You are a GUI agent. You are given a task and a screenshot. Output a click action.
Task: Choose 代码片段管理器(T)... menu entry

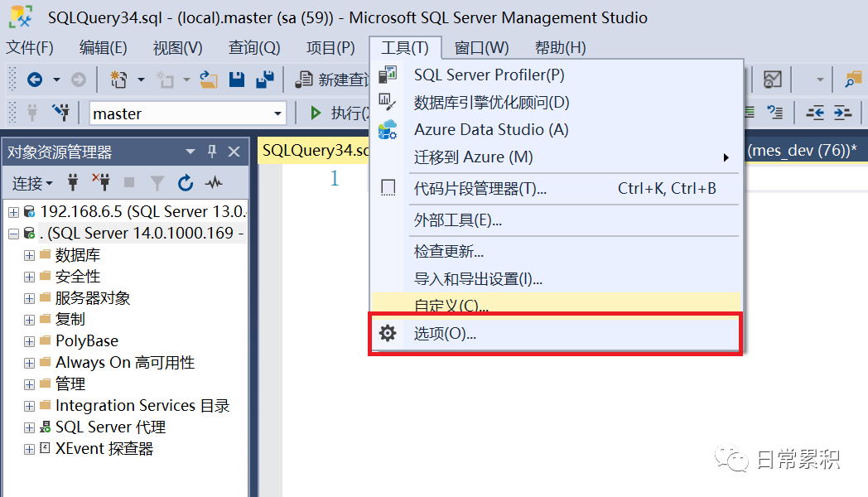click(x=557, y=189)
